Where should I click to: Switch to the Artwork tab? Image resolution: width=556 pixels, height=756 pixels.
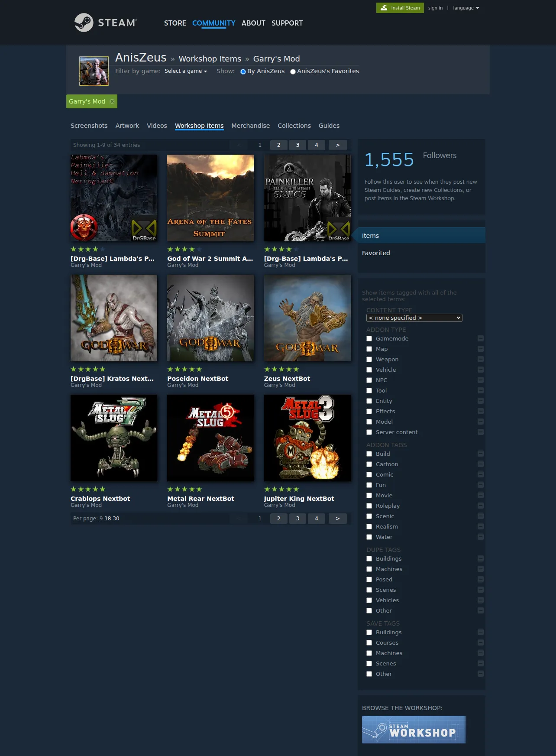pos(127,126)
